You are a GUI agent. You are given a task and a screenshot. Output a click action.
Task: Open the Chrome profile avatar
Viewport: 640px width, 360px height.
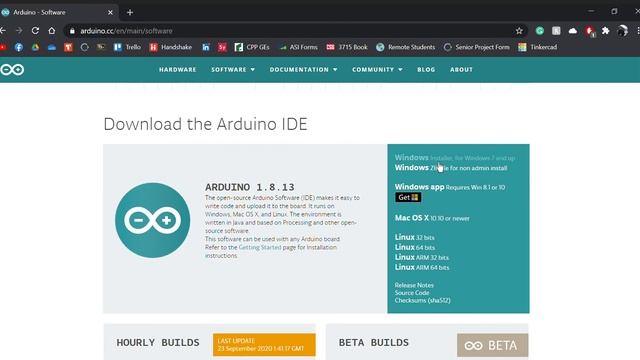click(622, 31)
